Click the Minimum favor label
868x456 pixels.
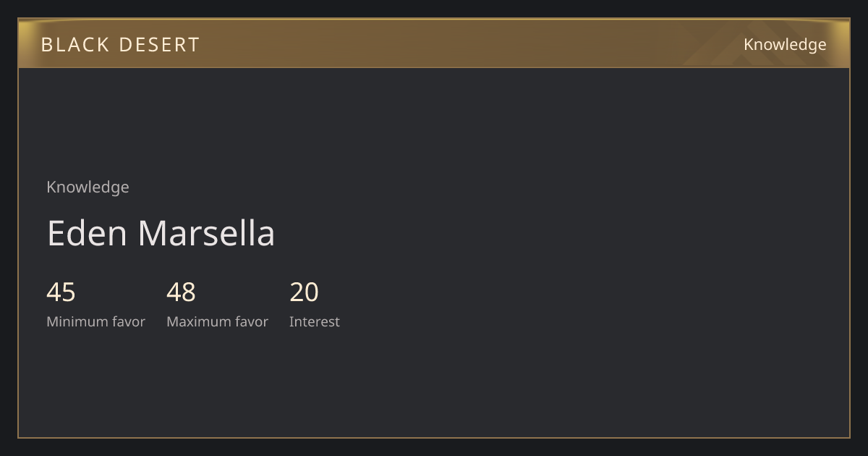pos(95,321)
